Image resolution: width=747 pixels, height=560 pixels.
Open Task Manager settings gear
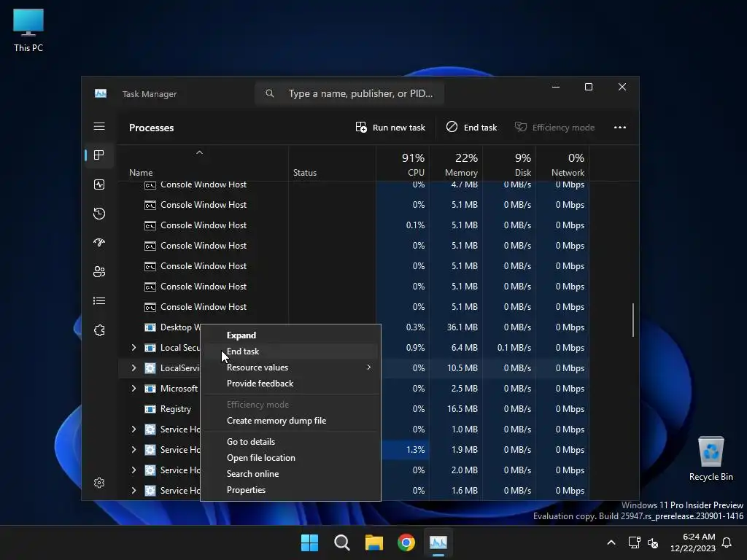click(x=99, y=483)
